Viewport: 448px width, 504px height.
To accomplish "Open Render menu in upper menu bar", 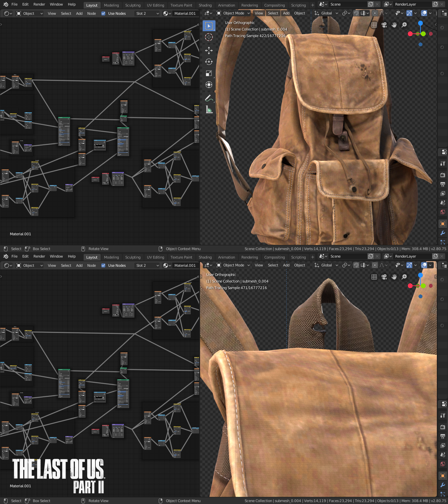I will click(x=39, y=4).
